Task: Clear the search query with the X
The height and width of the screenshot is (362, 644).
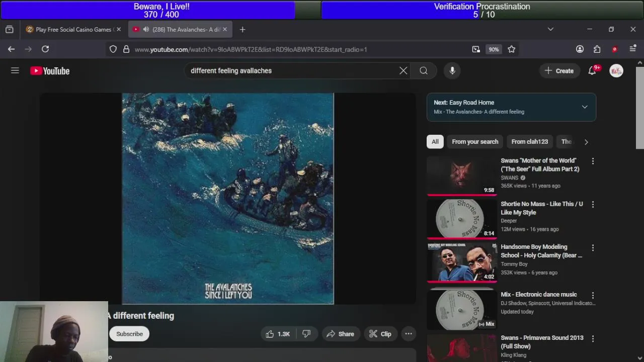Action: click(x=403, y=71)
